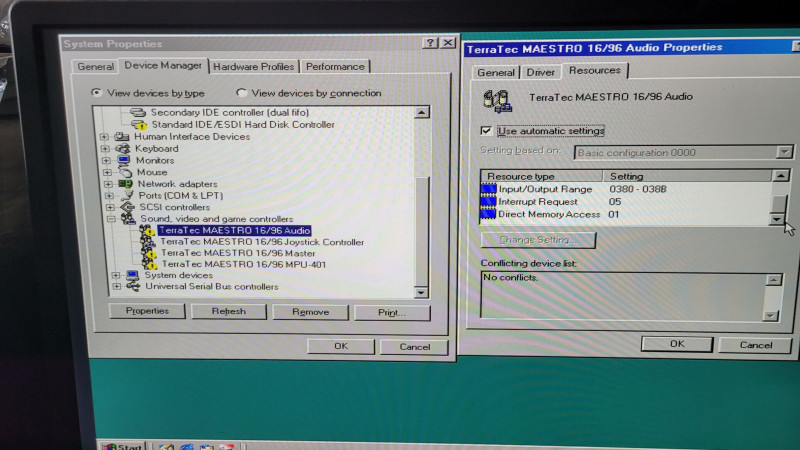Viewport: 800px width, 450px height.
Task: Click the Input/Output Range resource icon
Action: pyautogui.click(x=488, y=189)
